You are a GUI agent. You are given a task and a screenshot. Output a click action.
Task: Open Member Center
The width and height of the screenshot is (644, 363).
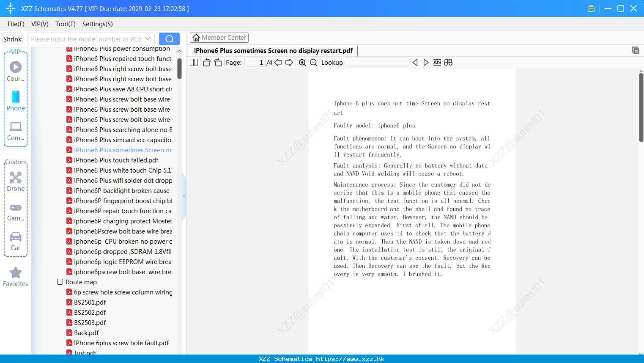(x=219, y=38)
